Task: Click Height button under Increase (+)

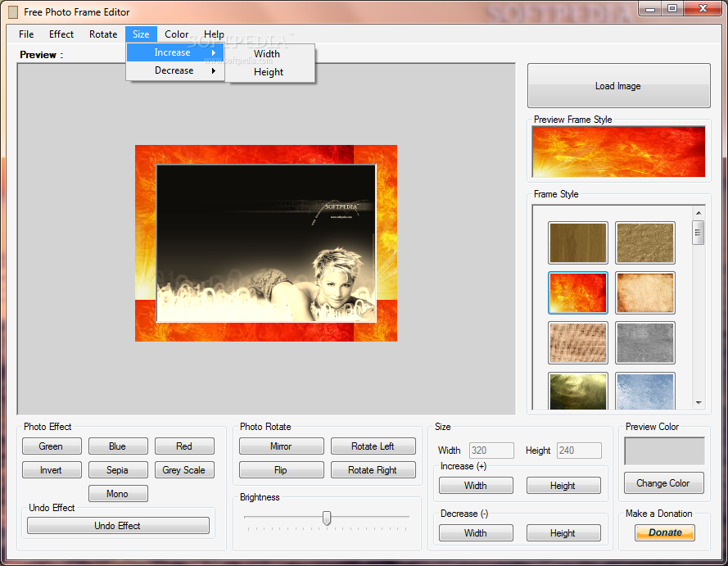Action: click(x=563, y=486)
